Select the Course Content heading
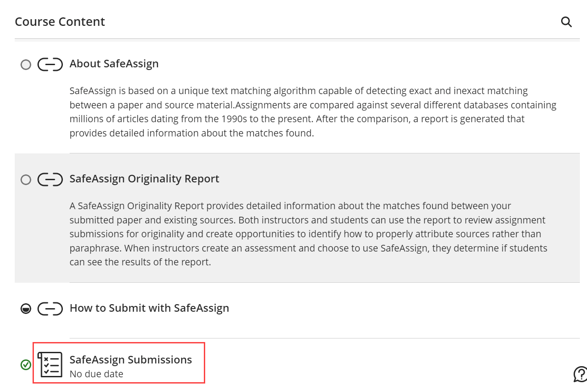 pos(60,21)
